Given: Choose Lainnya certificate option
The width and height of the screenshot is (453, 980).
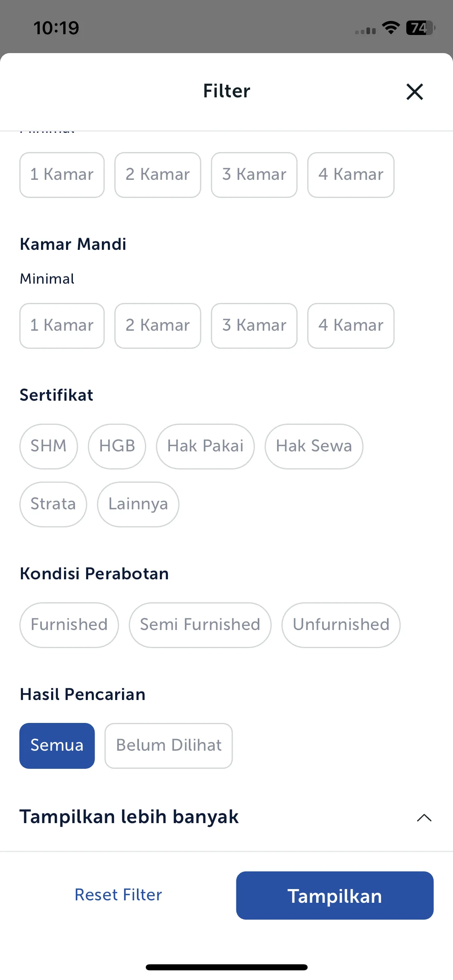Looking at the screenshot, I should click(138, 504).
